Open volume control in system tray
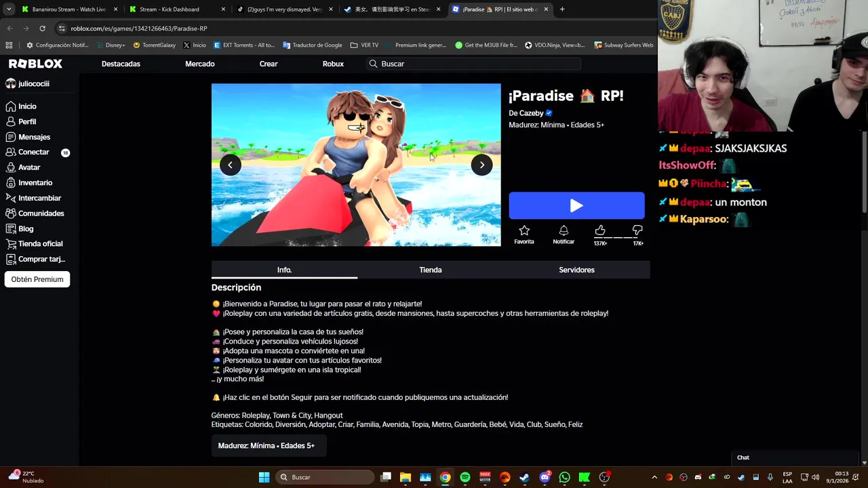The width and height of the screenshot is (868, 488). [815, 477]
